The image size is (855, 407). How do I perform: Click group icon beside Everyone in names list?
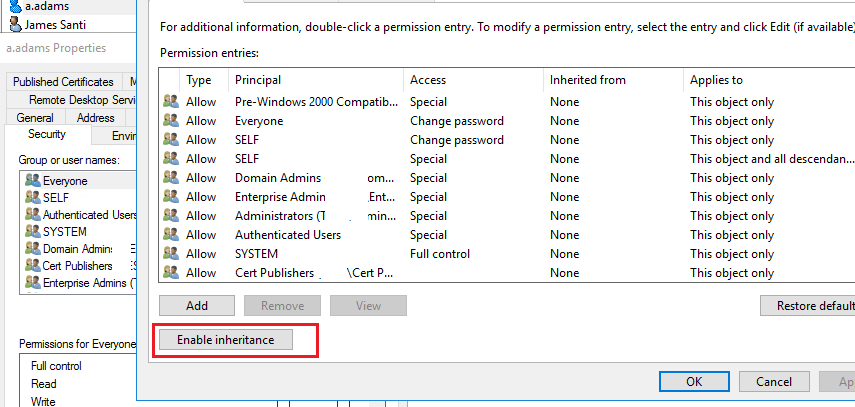[33, 181]
